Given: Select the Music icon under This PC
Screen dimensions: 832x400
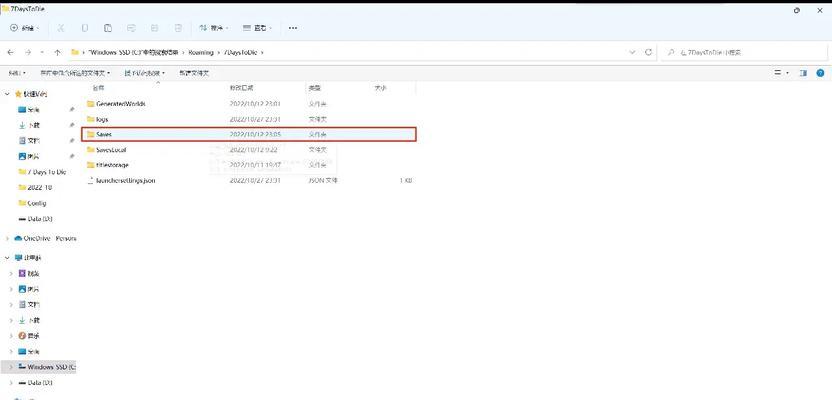Looking at the screenshot, I should [22, 336].
